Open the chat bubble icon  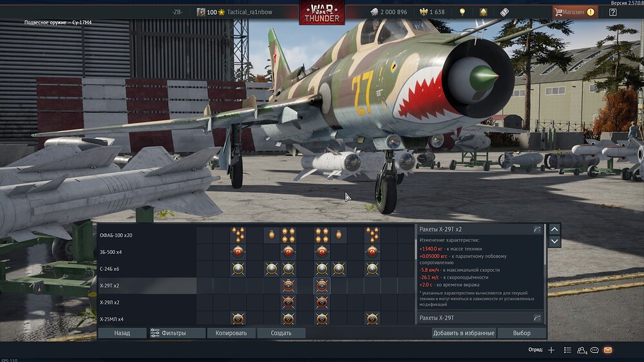click(594, 350)
